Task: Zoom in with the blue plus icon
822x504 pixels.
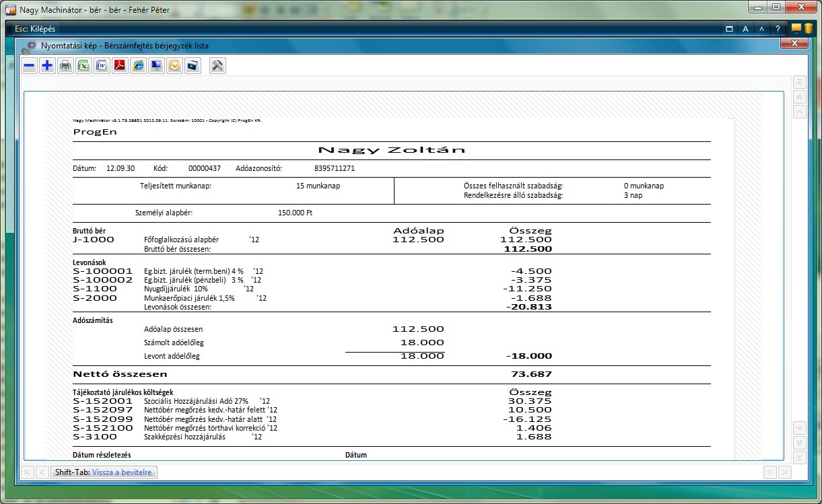Action: 48,66
